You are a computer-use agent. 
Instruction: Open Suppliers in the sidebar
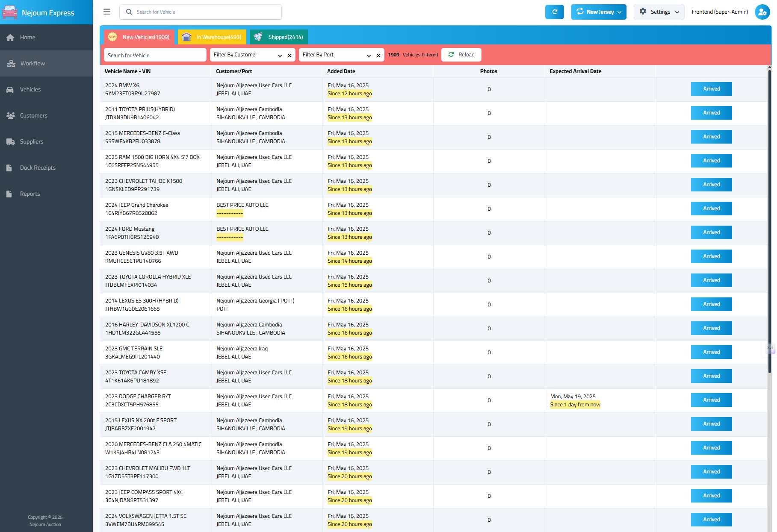coord(46,142)
